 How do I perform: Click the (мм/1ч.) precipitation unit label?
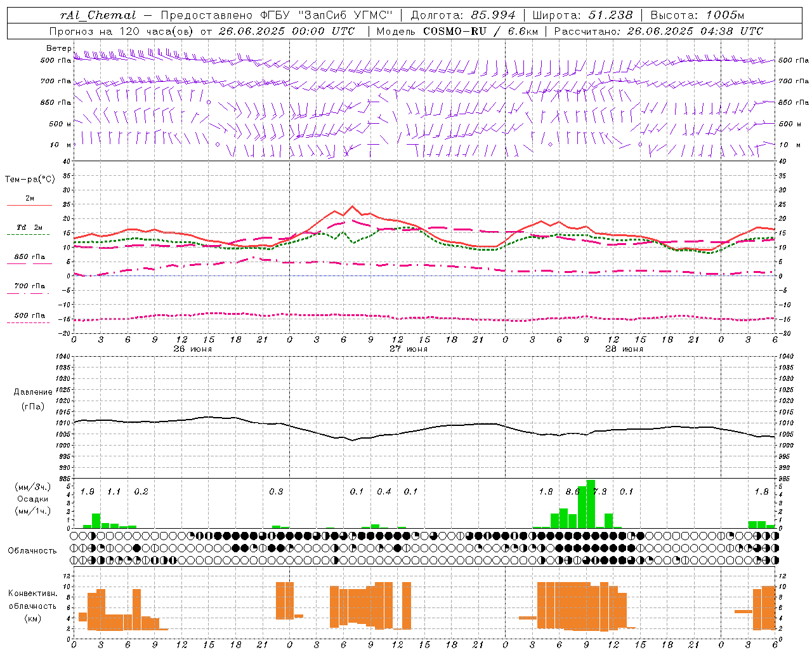pos(32,511)
